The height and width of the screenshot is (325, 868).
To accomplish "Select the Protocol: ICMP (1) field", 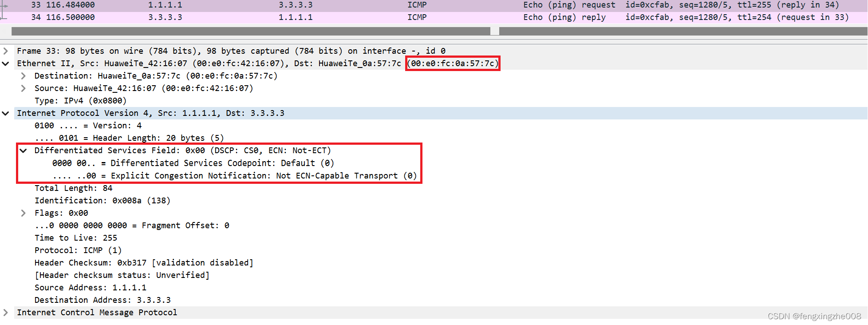I will click(78, 250).
